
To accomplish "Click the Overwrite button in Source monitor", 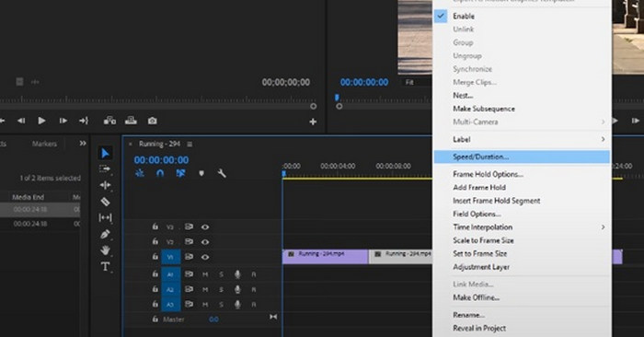I will click(x=131, y=121).
